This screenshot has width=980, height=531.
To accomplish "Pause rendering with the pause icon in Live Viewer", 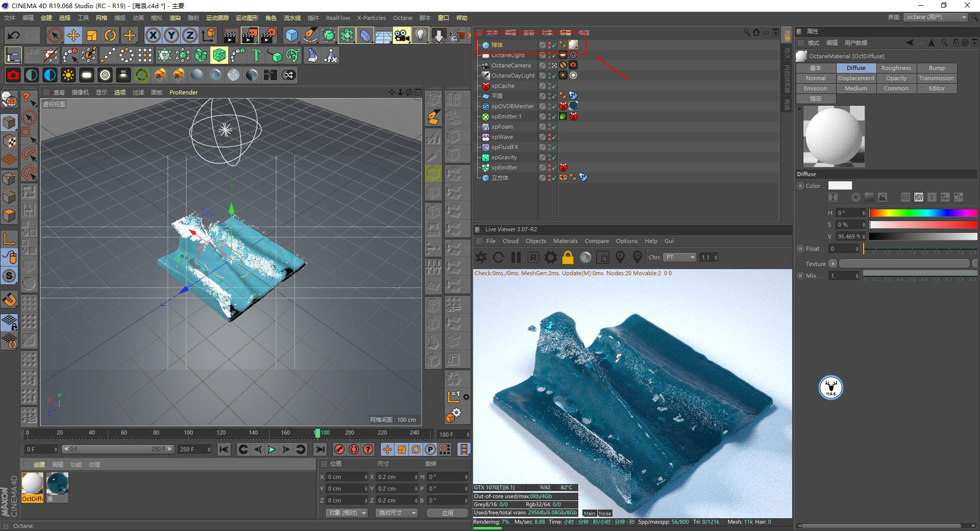I will pyautogui.click(x=516, y=257).
